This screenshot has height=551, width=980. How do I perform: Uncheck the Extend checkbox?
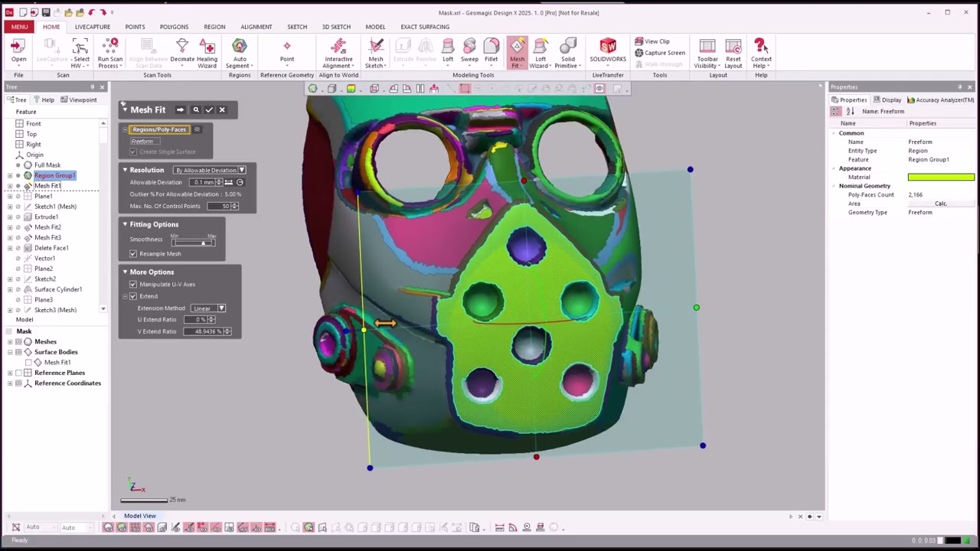pyautogui.click(x=133, y=296)
